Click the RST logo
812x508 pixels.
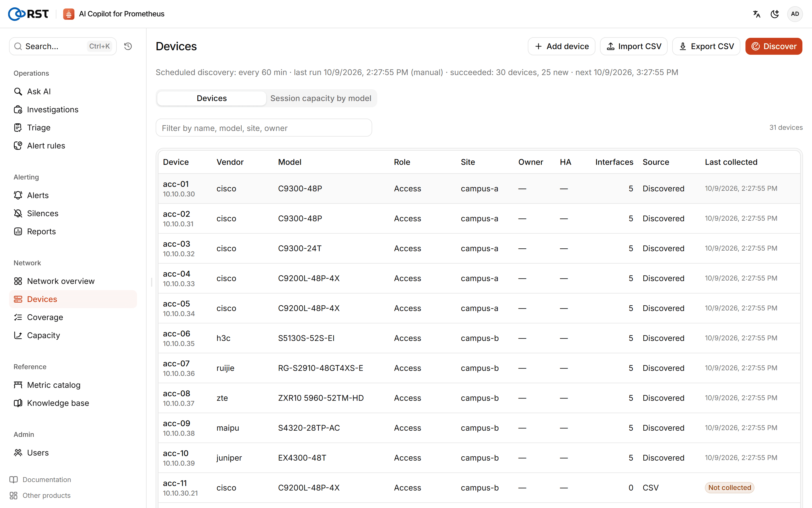click(x=28, y=14)
